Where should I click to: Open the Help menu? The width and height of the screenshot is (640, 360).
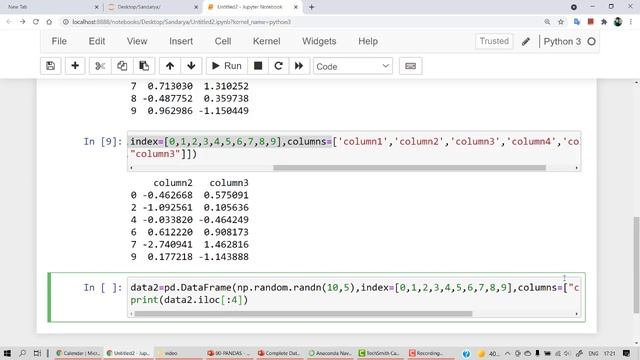pyautogui.click(x=368, y=41)
